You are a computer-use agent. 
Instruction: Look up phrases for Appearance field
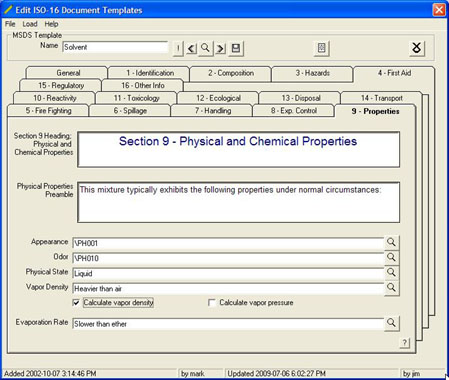pos(391,242)
